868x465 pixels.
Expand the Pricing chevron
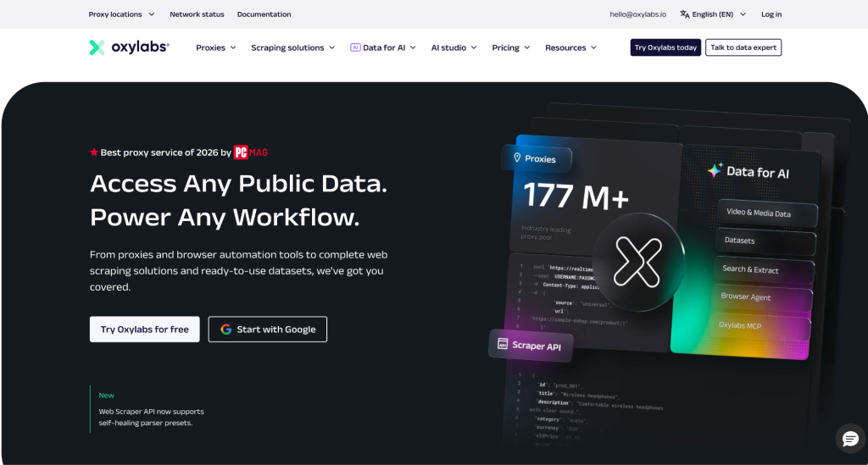(x=527, y=47)
